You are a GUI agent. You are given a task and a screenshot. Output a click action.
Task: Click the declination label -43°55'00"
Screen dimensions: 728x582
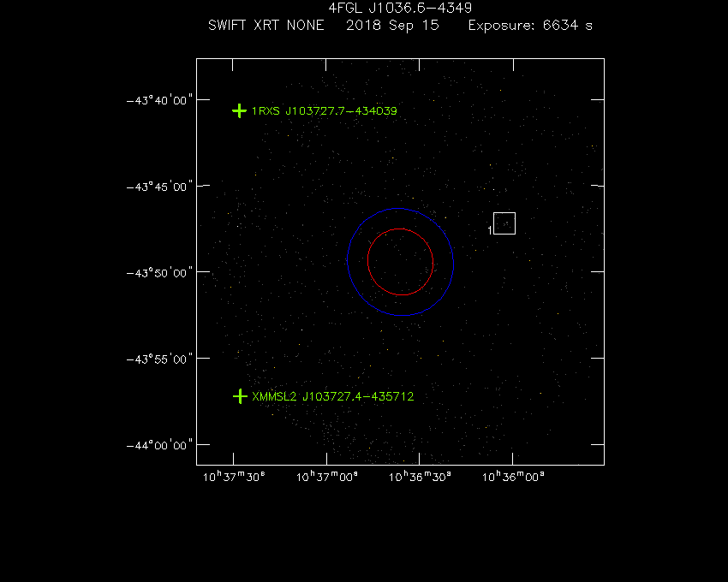[x=159, y=359]
